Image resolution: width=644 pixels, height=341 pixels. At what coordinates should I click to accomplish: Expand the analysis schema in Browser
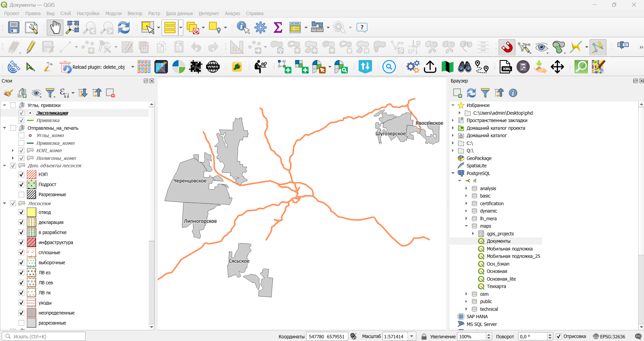(466, 188)
